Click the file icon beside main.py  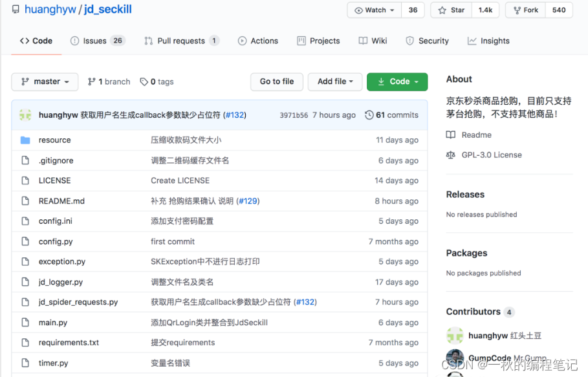[25, 322]
